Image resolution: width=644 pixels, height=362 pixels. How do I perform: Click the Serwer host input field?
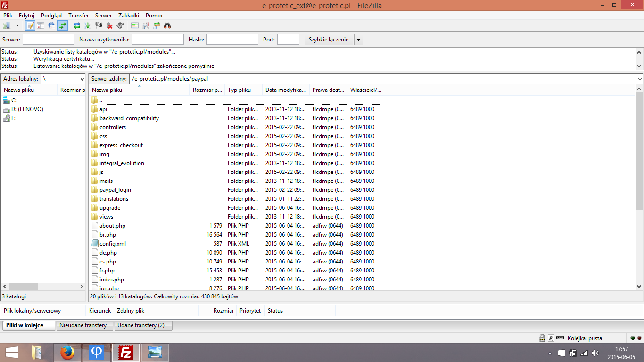(49, 40)
